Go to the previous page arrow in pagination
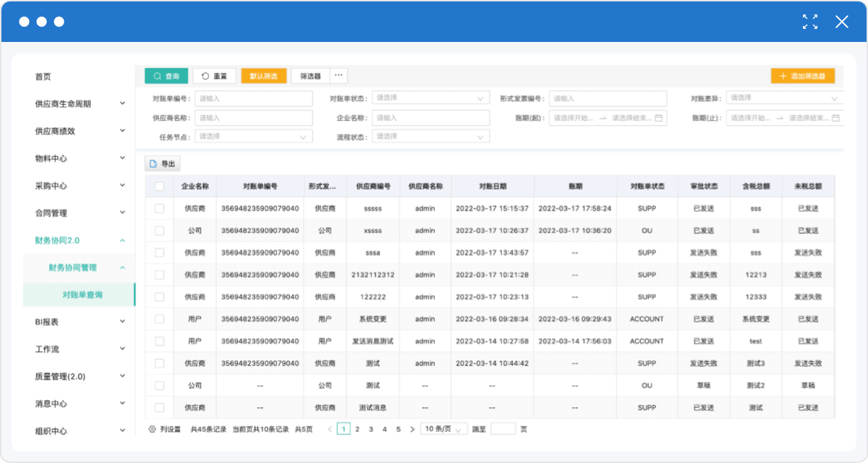The width and height of the screenshot is (868, 463). [x=330, y=429]
